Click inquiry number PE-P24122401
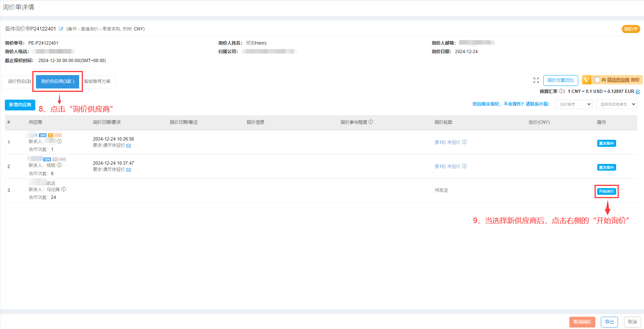This screenshot has width=644, height=329. click(43, 43)
